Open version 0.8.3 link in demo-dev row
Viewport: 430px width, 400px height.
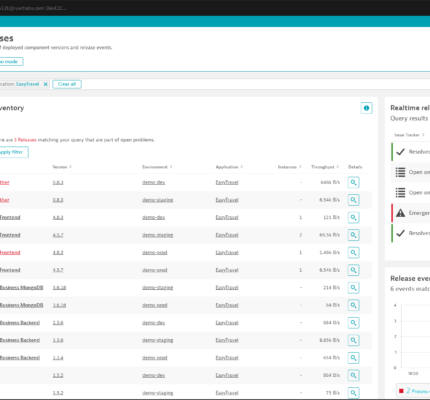[58, 182]
